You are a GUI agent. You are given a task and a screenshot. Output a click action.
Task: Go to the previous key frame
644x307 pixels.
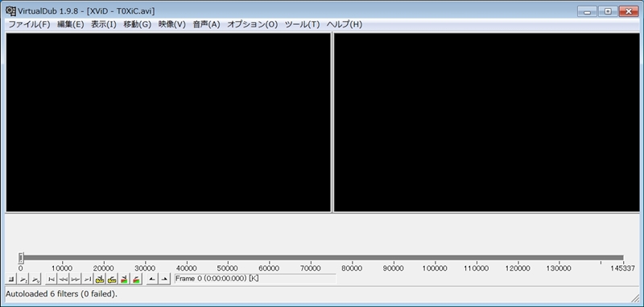(100, 279)
